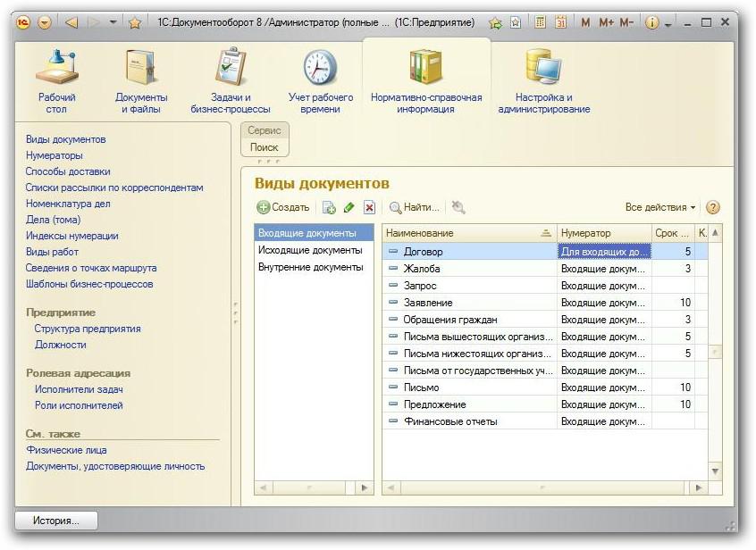Click the green pencil edit icon
Image resolution: width=756 pixels, height=550 pixels.
(x=349, y=207)
